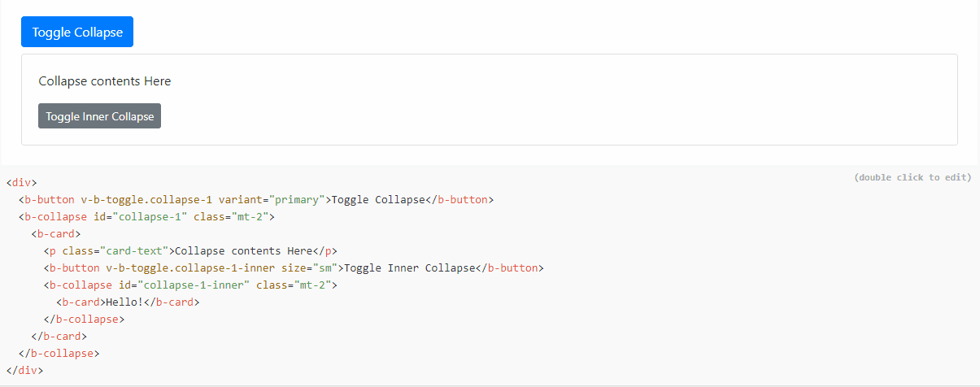Click 'Toggle Inner Collapse' text inside code
The image size is (980, 387).
[x=409, y=268]
